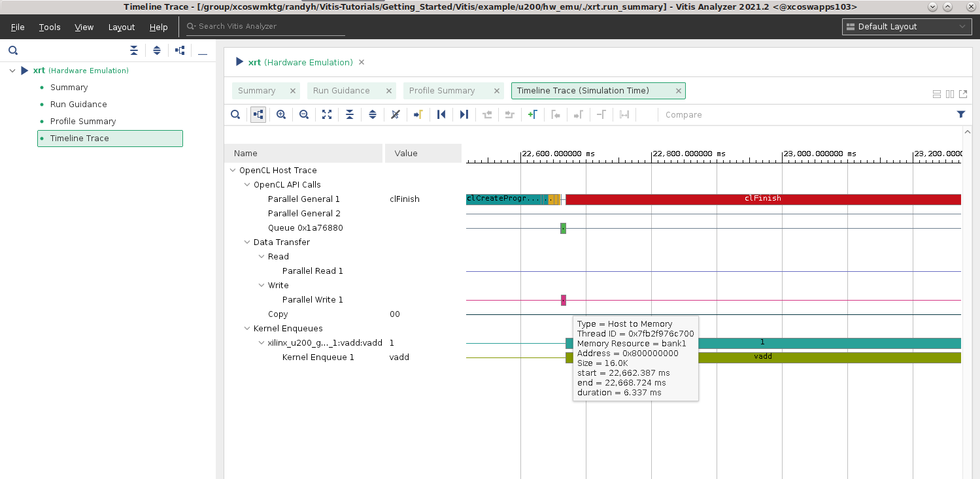Click the next transition icon
The height and width of the screenshot is (479, 980).
pyautogui.click(x=510, y=114)
